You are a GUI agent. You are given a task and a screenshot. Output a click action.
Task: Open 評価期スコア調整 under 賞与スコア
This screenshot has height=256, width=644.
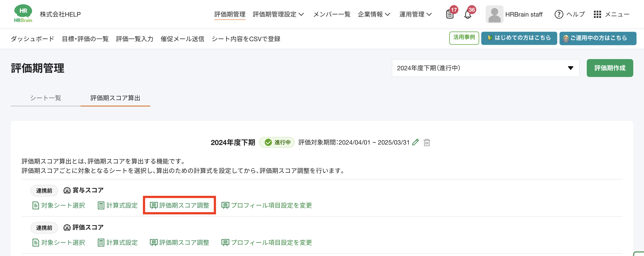click(180, 205)
